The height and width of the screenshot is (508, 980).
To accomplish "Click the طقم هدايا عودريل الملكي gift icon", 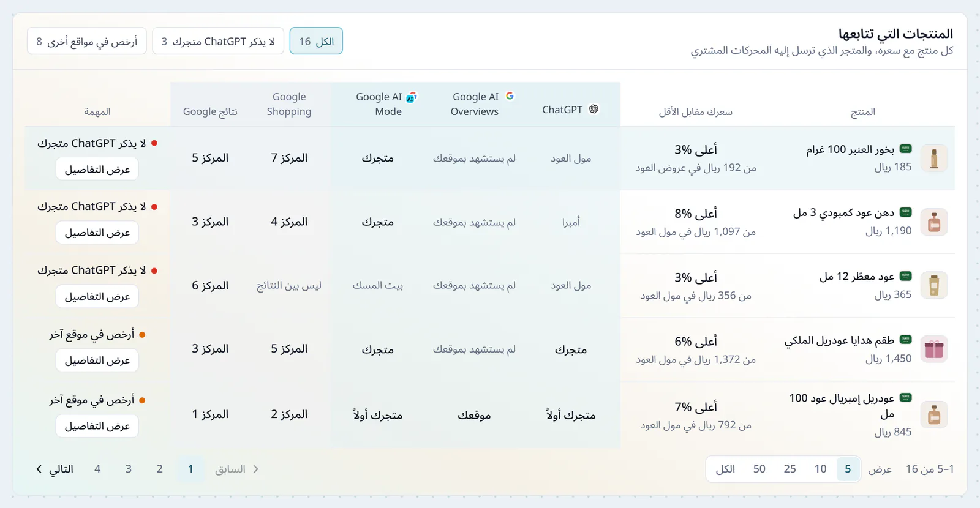I will click(x=934, y=349).
